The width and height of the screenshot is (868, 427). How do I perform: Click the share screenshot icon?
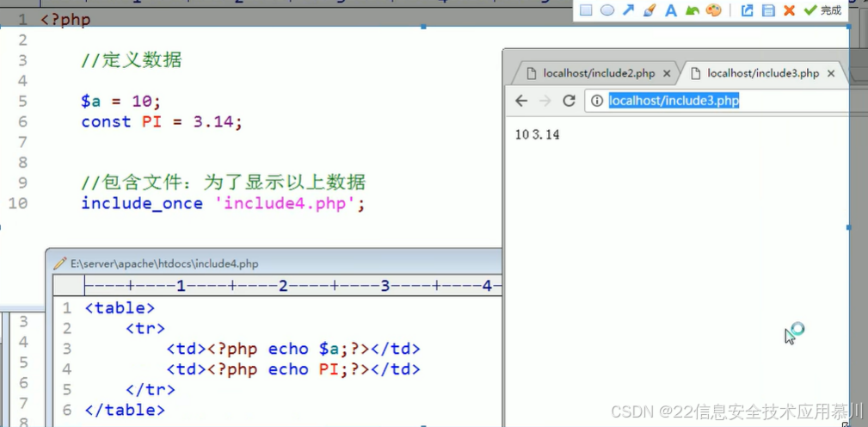pos(748,10)
